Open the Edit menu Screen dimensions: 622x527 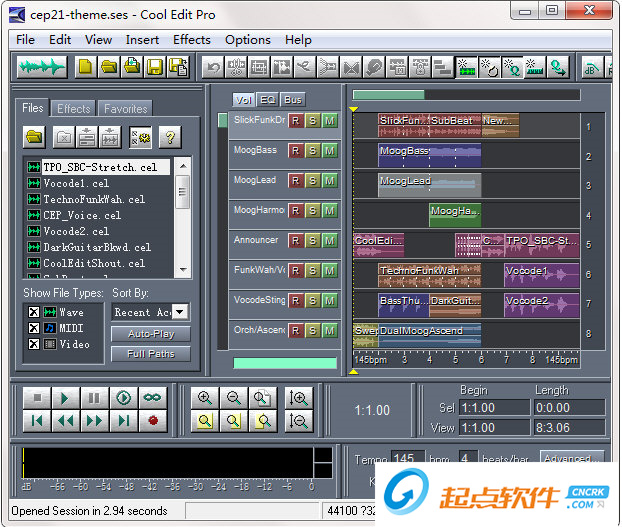[x=60, y=40]
